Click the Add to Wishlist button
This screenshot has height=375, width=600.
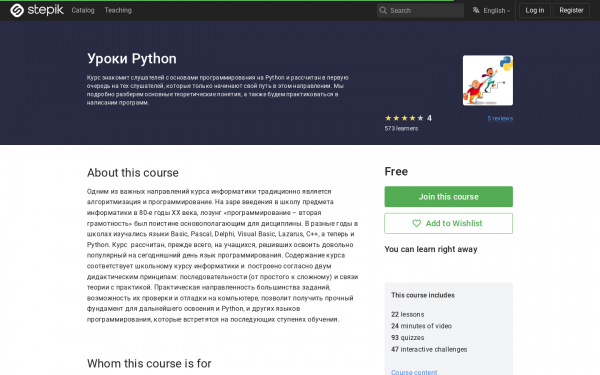tap(448, 223)
